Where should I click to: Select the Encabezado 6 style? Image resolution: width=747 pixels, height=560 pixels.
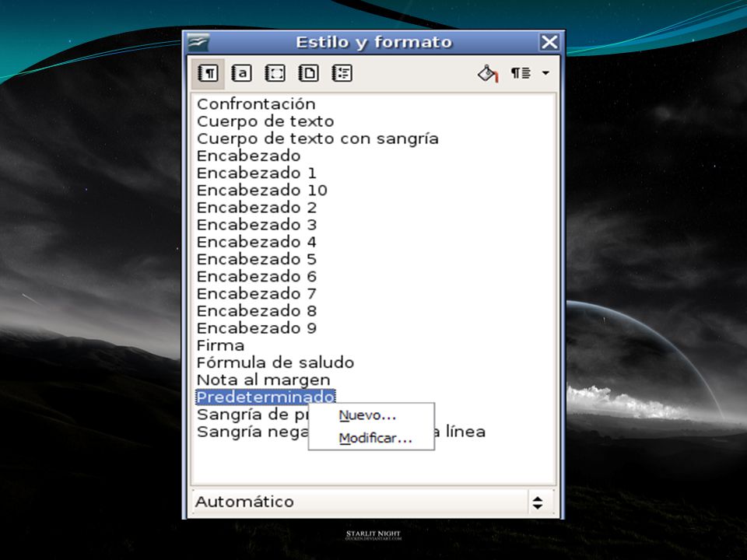pyautogui.click(x=256, y=276)
